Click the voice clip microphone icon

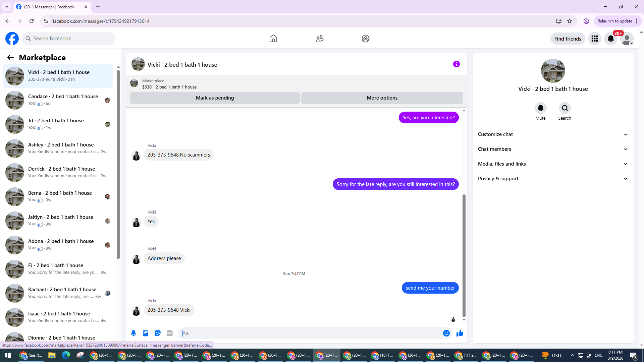(x=133, y=333)
